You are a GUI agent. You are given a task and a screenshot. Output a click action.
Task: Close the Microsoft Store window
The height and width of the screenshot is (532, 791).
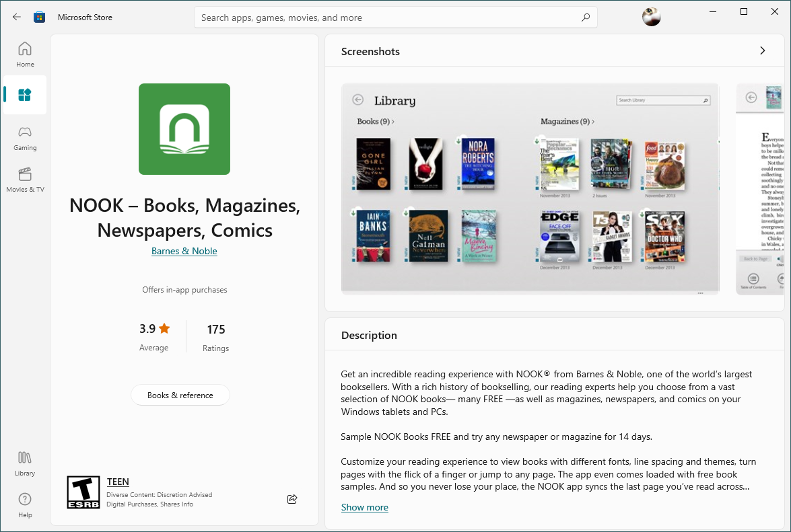click(775, 11)
